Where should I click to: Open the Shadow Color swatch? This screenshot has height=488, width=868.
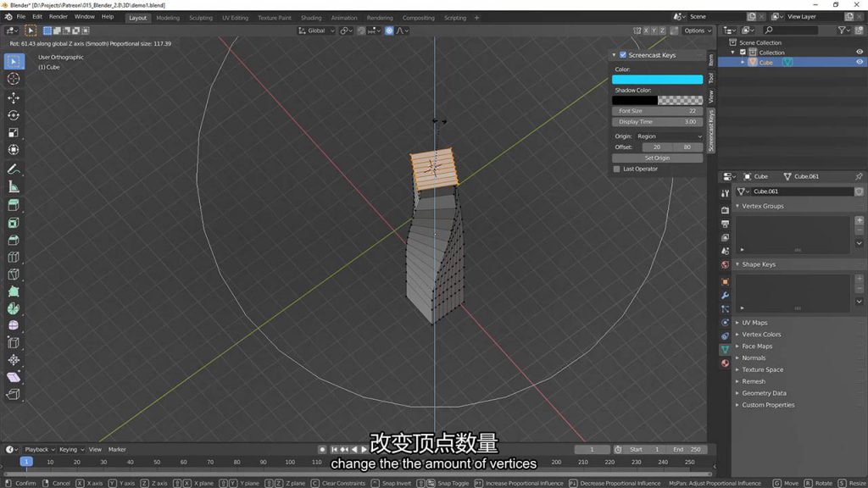click(x=657, y=101)
